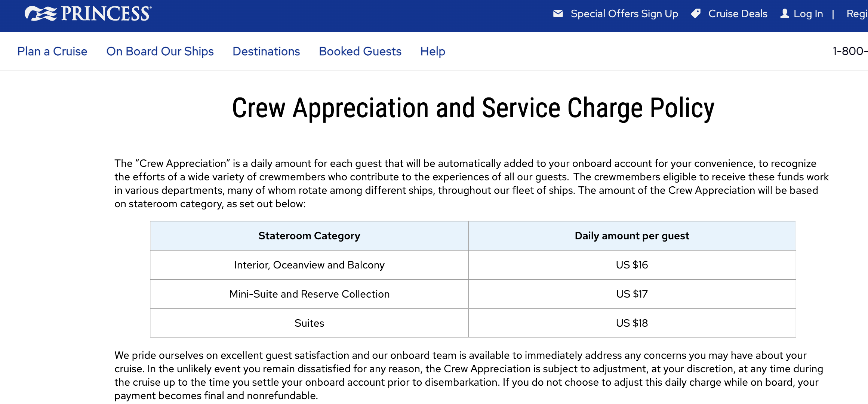Open the Booked Guests menu
868x404 pixels.
[360, 51]
